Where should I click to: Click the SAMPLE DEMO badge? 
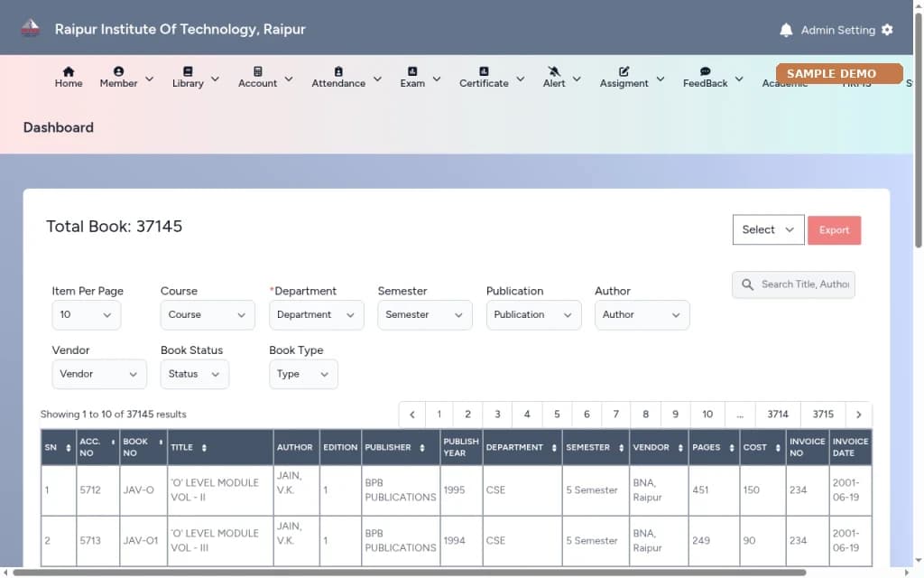pos(839,74)
